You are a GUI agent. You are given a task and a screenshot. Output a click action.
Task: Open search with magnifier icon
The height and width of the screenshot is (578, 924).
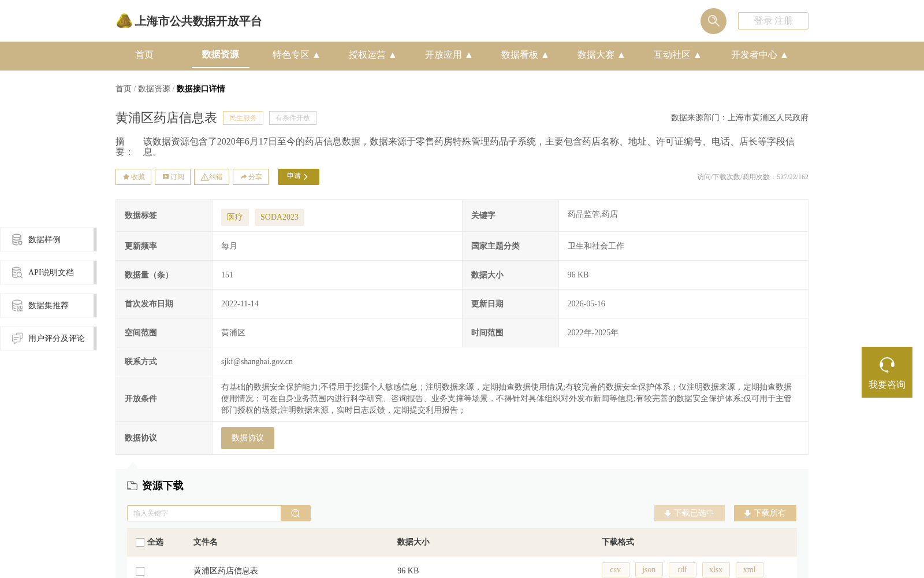713,21
